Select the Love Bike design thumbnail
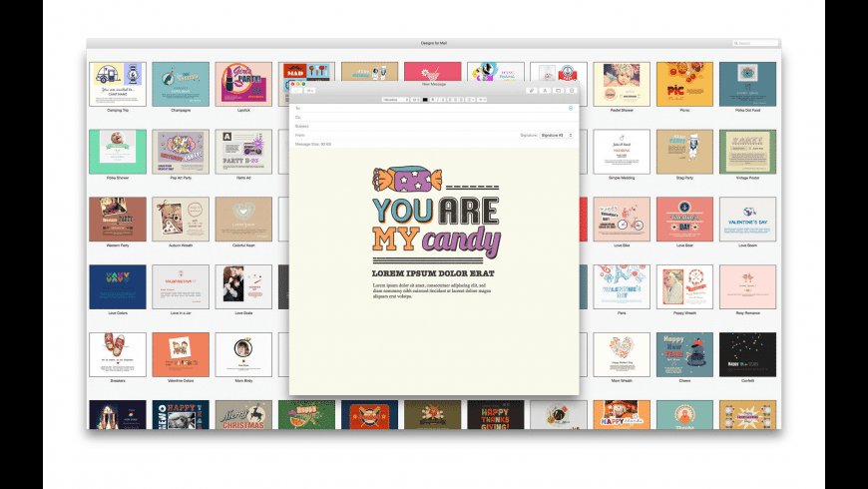Screen dimensions: 868x489 click(x=622, y=220)
